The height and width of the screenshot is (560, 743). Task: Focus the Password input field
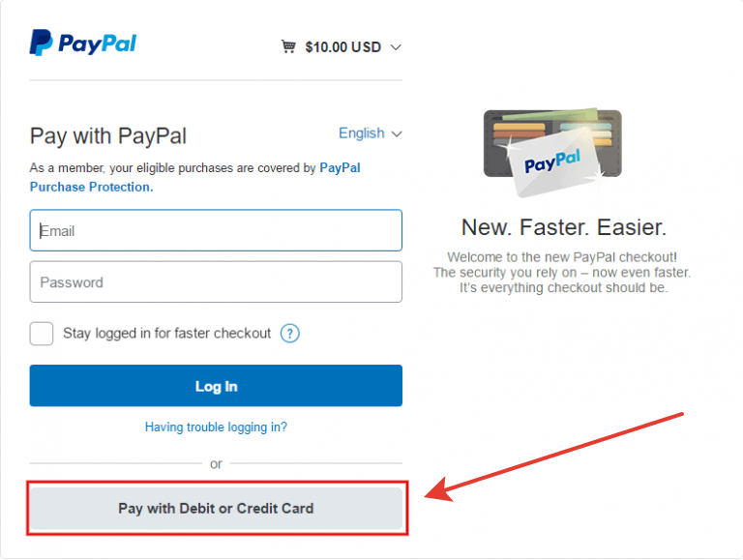point(216,281)
